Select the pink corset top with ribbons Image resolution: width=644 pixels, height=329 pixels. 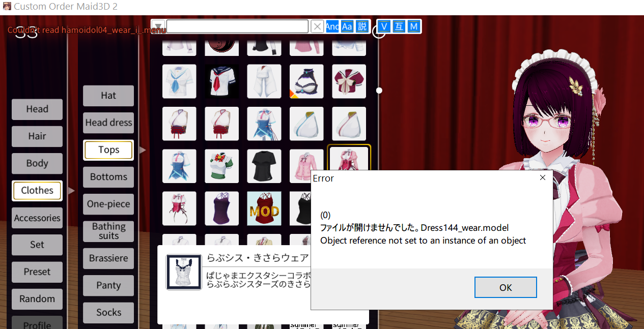179,208
